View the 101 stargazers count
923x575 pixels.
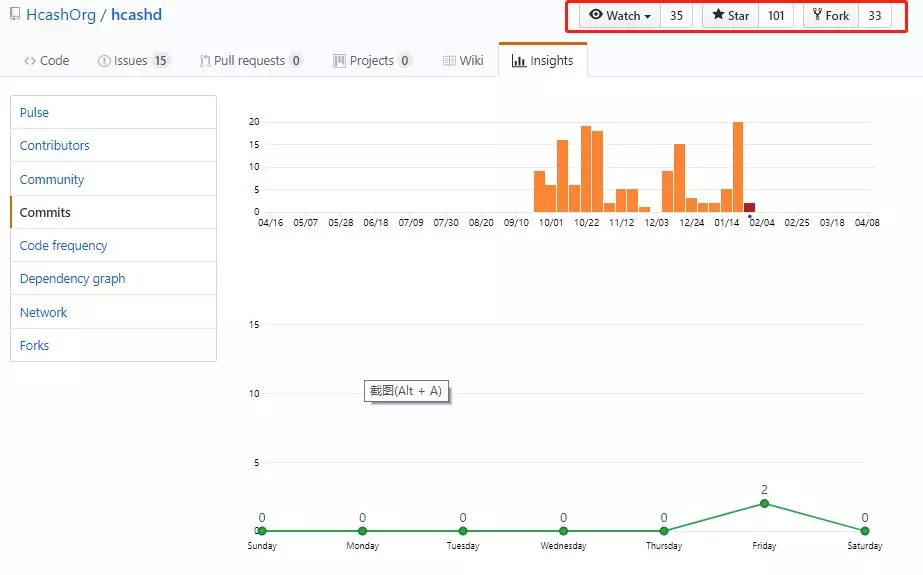[776, 16]
